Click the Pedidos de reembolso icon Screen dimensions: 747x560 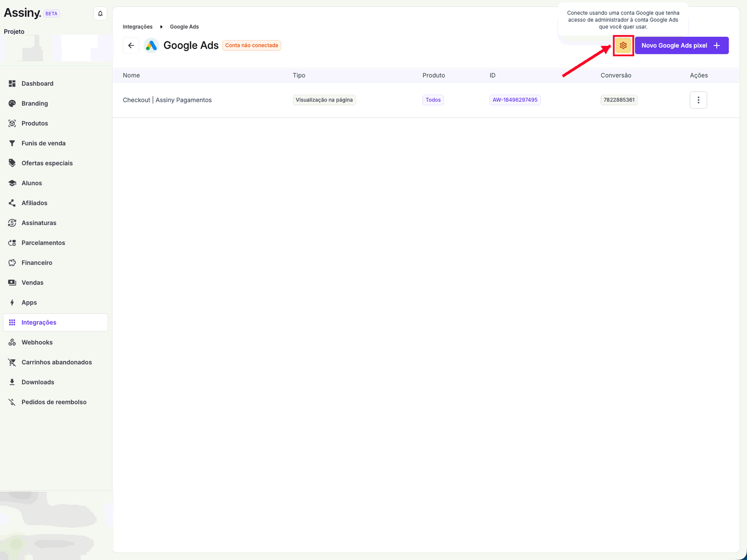(x=12, y=403)
